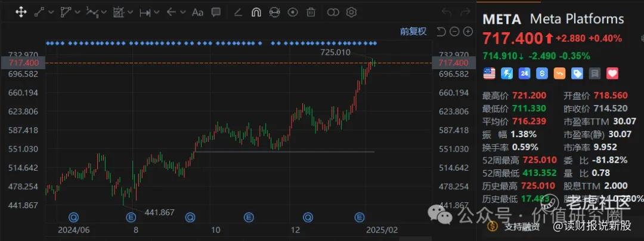Toggle drawings visibility eye icon
Screen dimensions: 644x241
click(x=293, y=13)
